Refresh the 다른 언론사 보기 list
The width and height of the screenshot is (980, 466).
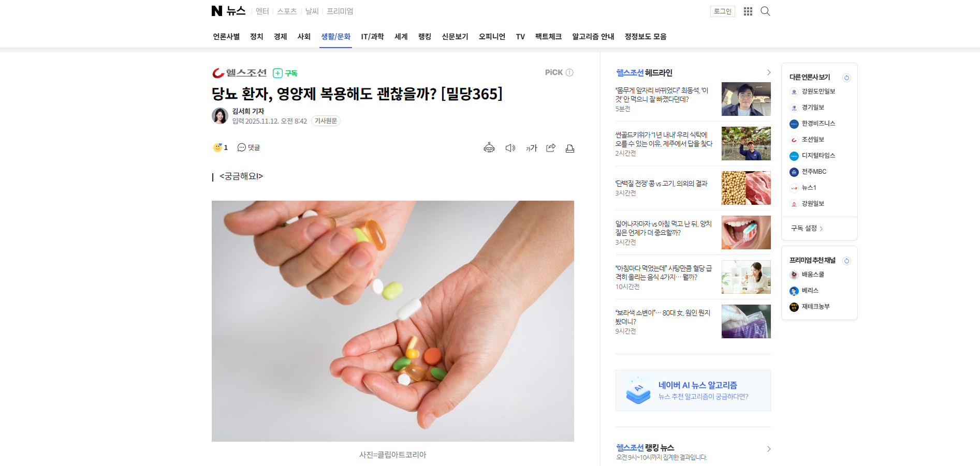pyautogui.click(x=846, y=78)
